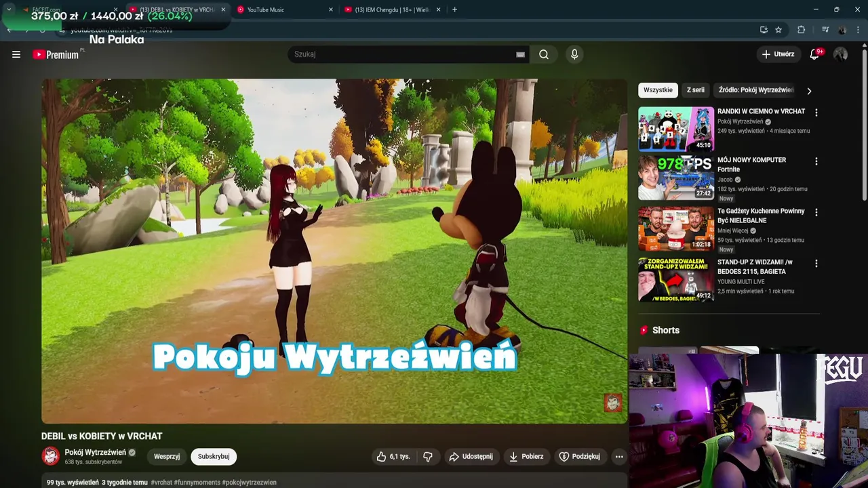Open more actions menu below video
The width and height of the screenshot is (868, 488).
(619, 457)
